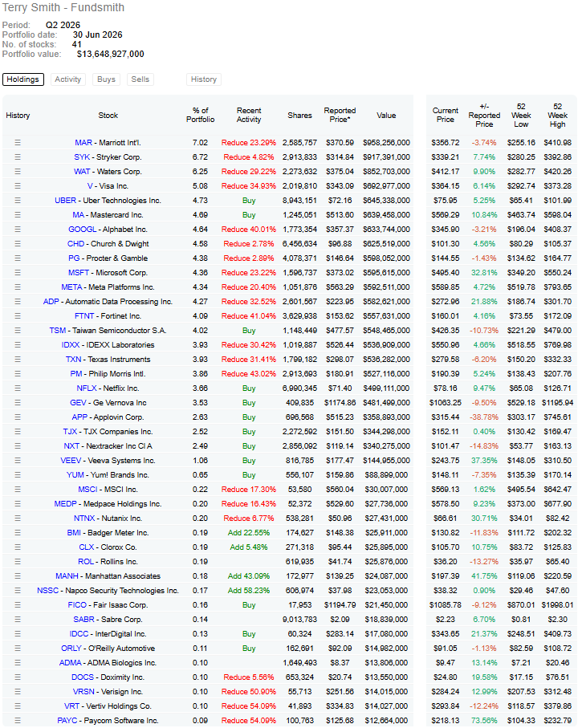Image resolution: width=582 pixels, height=728 pixels.
Task: Open the GOOGL ticker link
Action: (x=82, y=229)
